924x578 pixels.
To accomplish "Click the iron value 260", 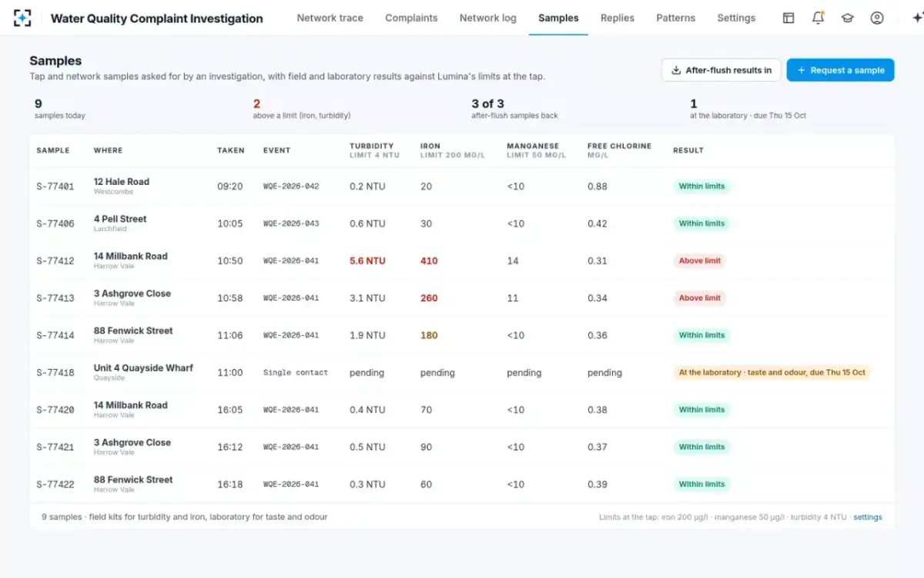I will 429,298.
